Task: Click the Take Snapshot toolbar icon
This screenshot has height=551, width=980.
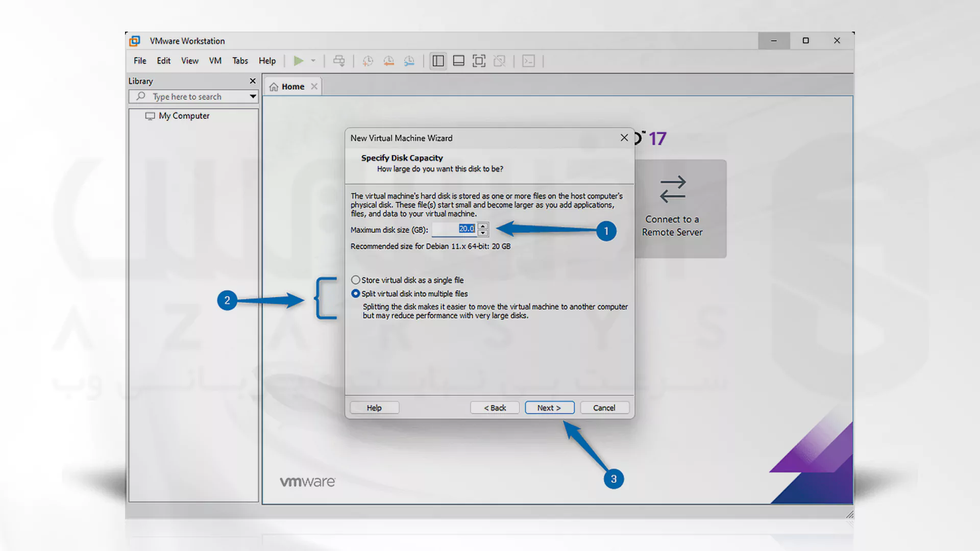Action: coord(367,61)
